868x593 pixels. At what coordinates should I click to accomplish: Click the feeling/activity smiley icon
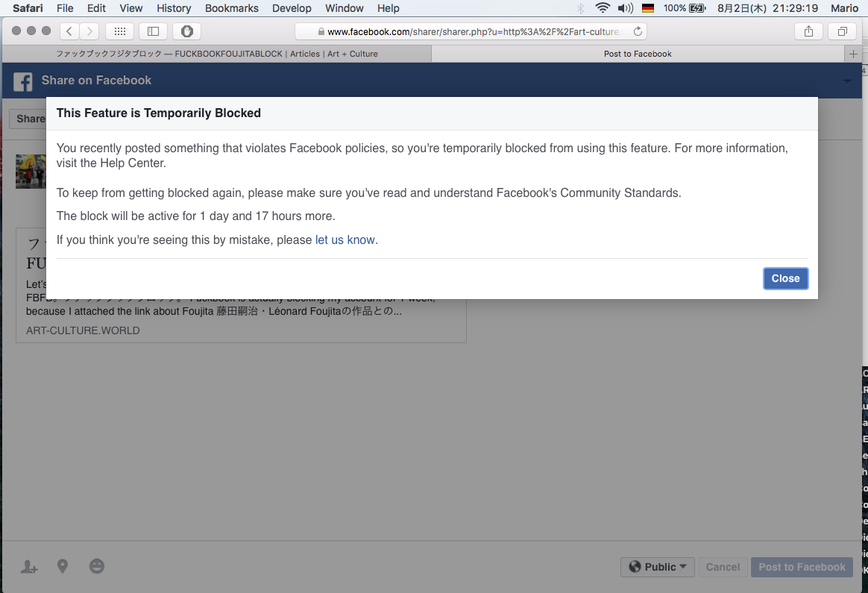97,566
